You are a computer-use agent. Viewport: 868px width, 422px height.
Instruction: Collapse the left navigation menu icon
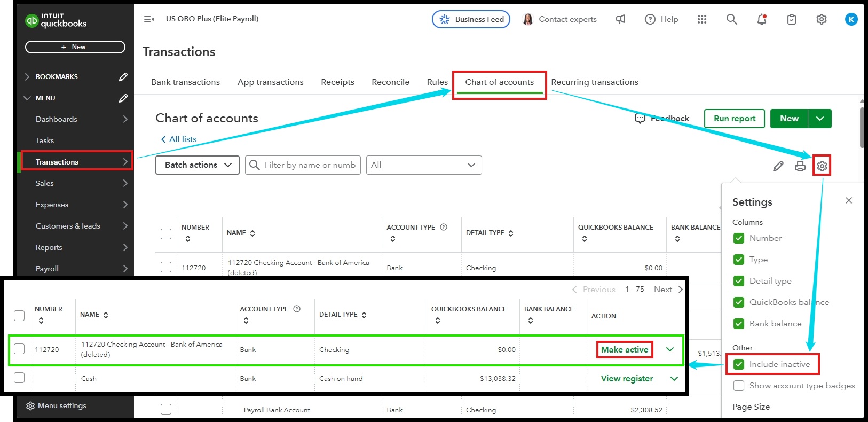coord(149,19)
